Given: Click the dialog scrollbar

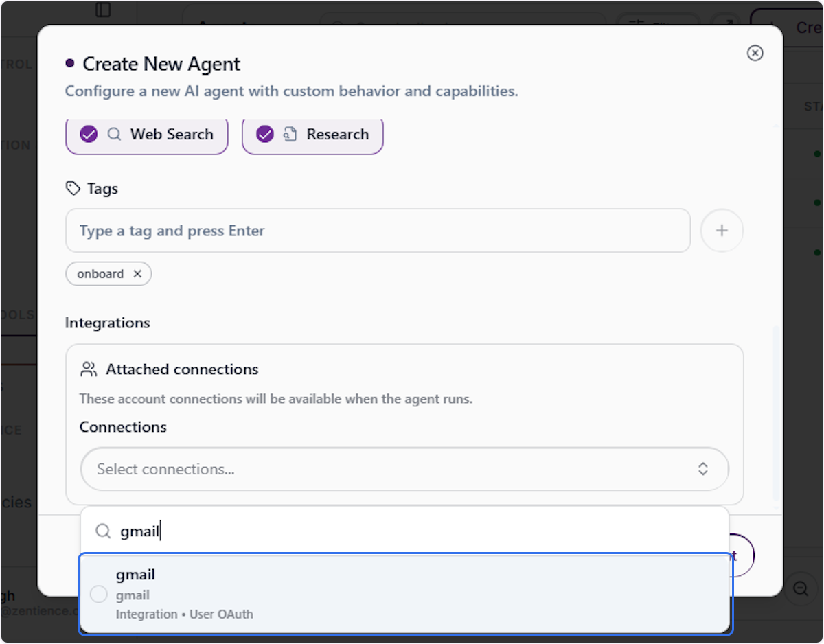Looking at the screenshot, I should [x=777, y=412].
